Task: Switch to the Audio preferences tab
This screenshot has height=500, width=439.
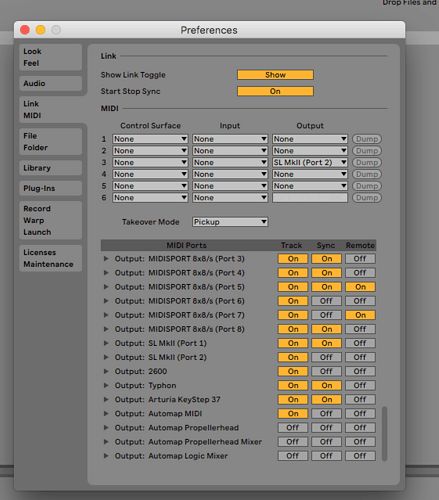Action: pyautogui.click(x=51, y=83)
